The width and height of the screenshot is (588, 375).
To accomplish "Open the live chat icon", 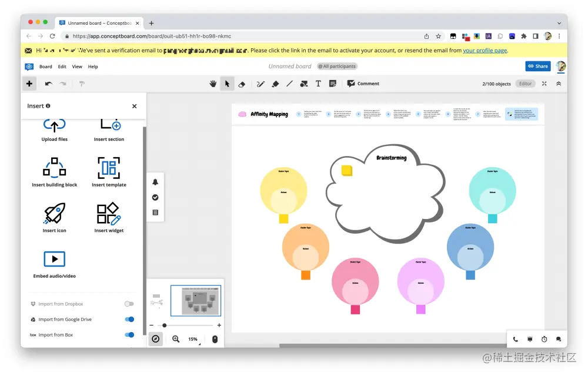I will click(559, 339).
